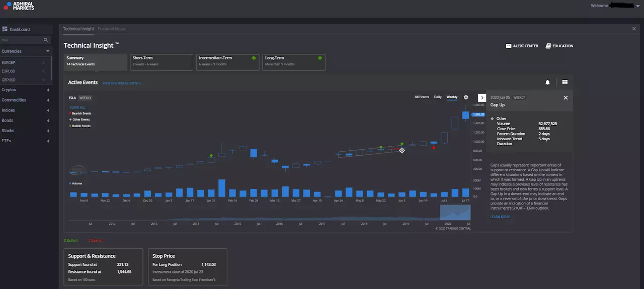Click the Close Price 885.66 value
Screen dimensions: 644x289
tap(544, 129)
